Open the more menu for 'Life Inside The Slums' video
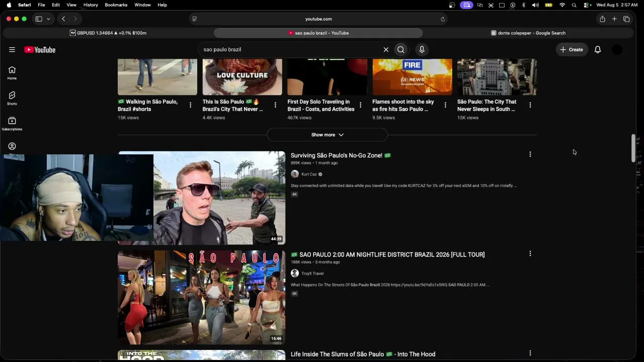The image size is (644, 362). [x=530, y=353]
